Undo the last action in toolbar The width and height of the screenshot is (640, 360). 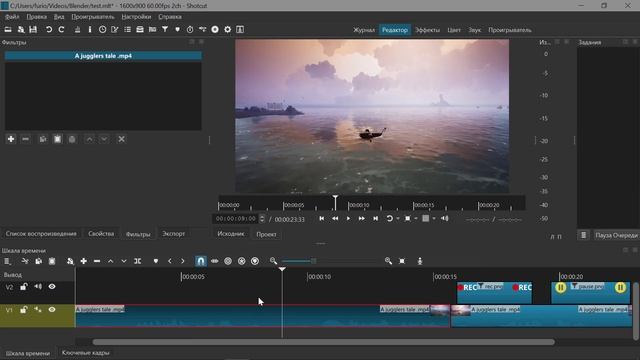tap(49, 29)
